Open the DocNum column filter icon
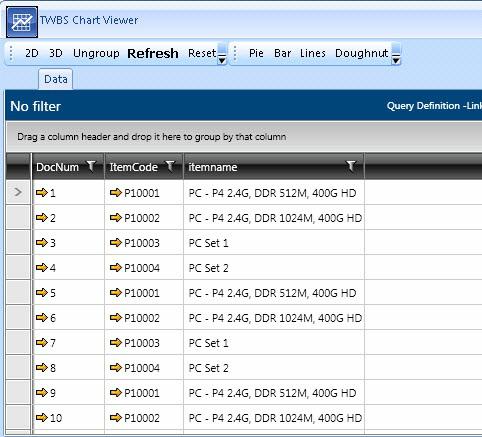The height and width of the screenshot is (437, 482). (91, 166)
